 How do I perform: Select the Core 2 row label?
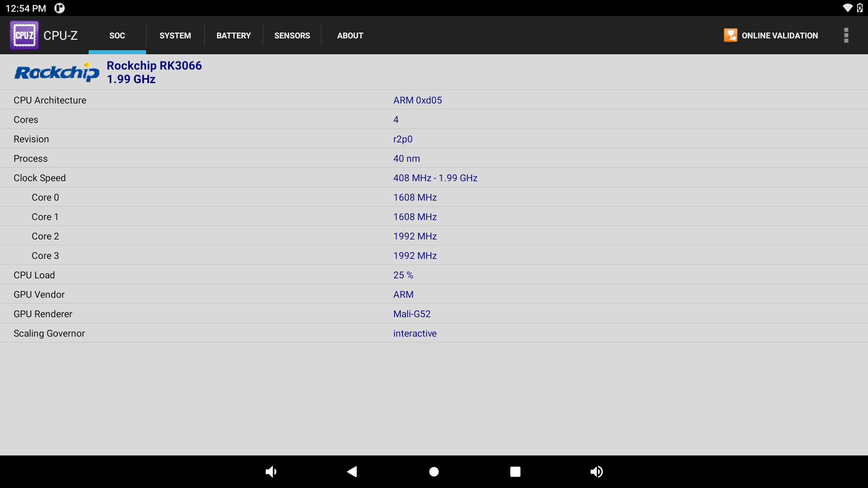45,236
